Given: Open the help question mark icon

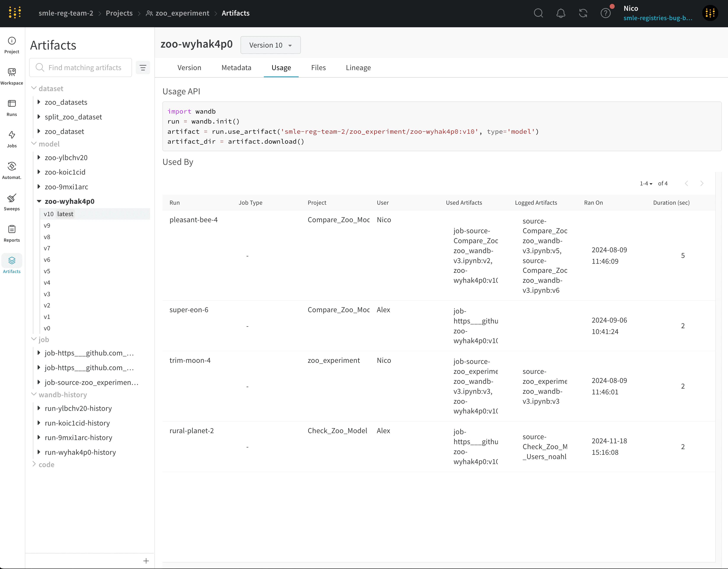Looking at the screenshot, I should (x=605, y=13).
